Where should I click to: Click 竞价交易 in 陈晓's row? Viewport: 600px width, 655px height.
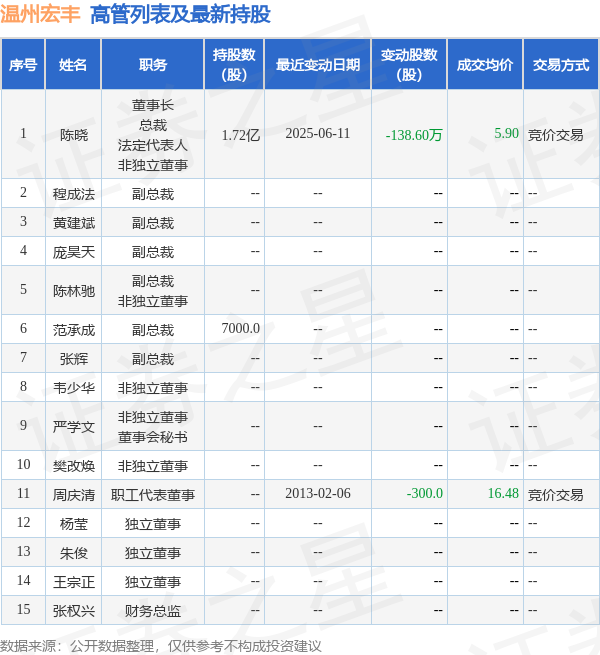(x=556, y=135)
